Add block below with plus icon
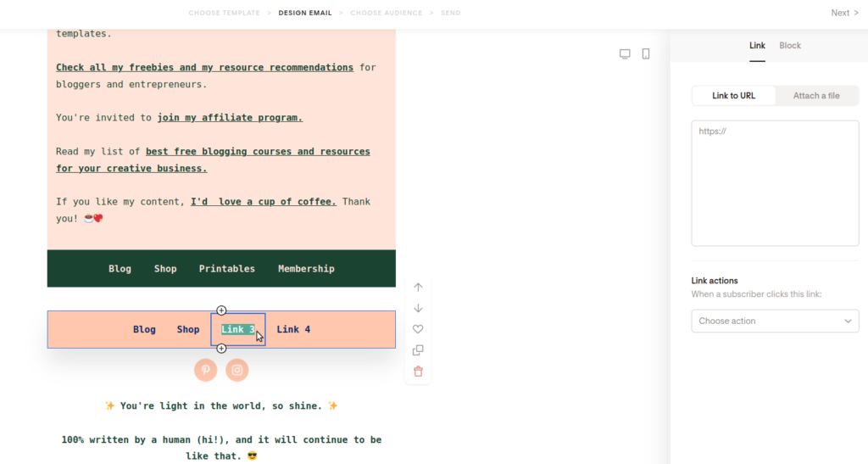 point(221,349)
